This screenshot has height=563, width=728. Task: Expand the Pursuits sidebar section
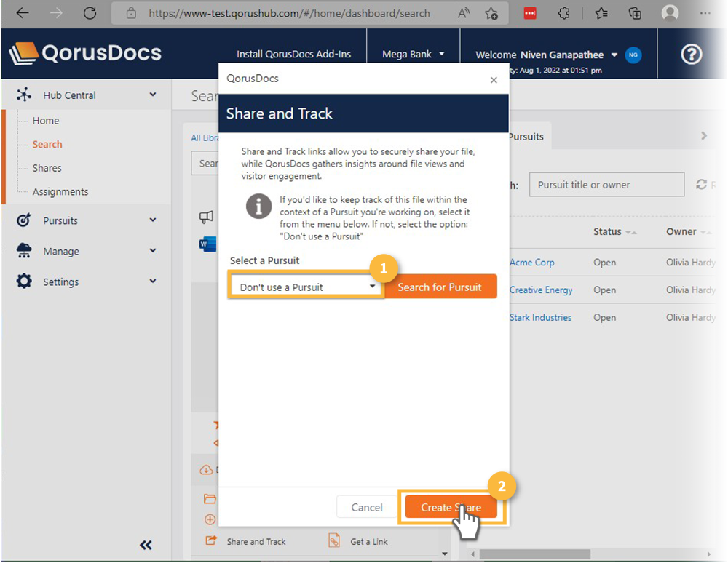point(86,220)
